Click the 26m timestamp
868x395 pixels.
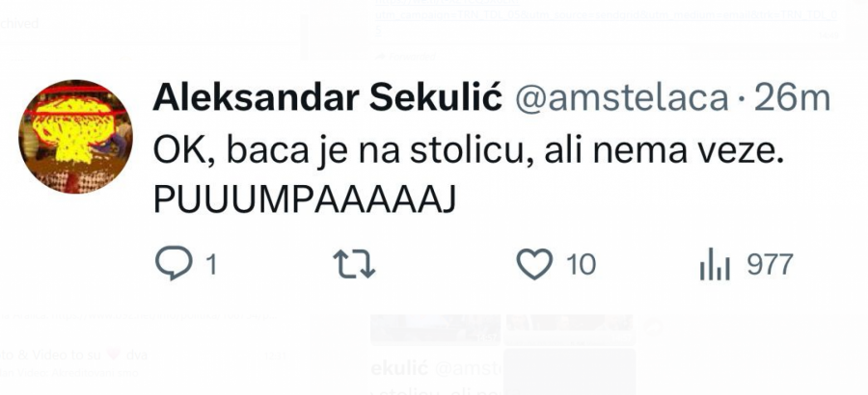coord(792,97)
